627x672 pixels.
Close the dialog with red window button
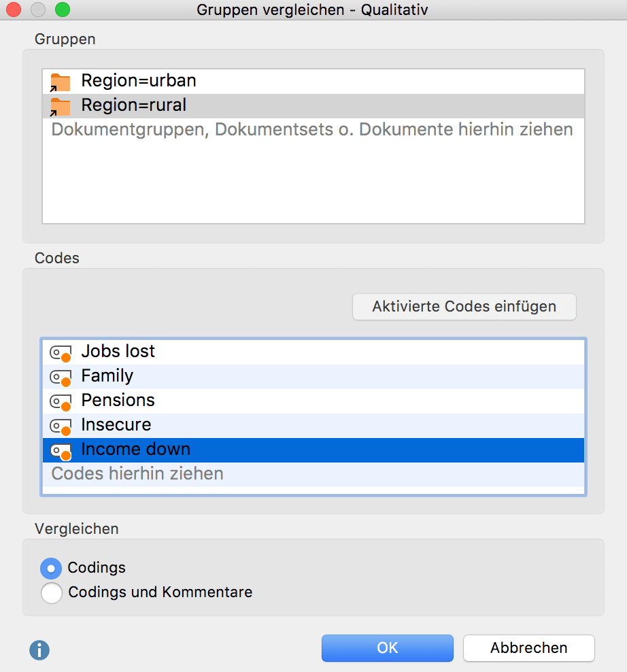coord(14,10)
